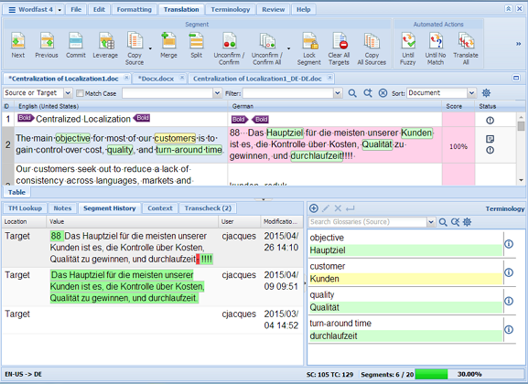Expand the Filter dropdown
Screen dimensions: 528x384
(x=337, y=93)
